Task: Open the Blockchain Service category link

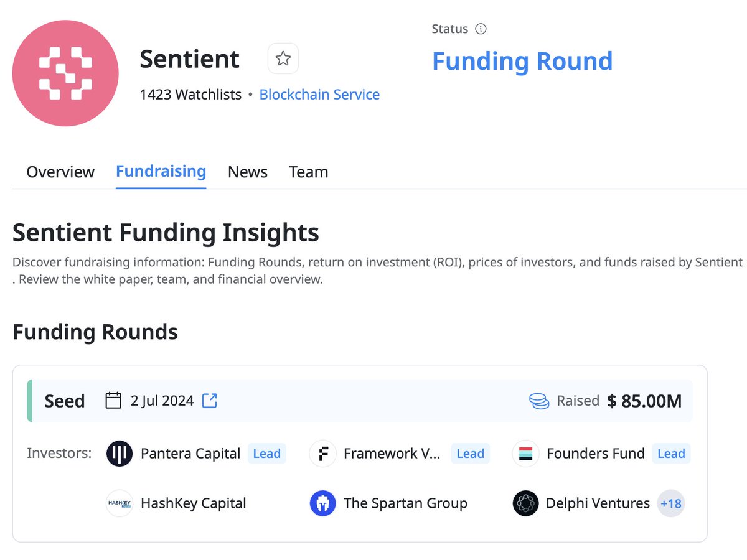Action: click(x=319, y=95)
